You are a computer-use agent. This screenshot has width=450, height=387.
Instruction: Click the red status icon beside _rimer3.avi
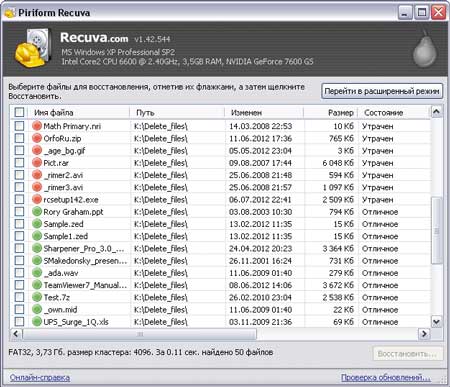tap(37, 187)
